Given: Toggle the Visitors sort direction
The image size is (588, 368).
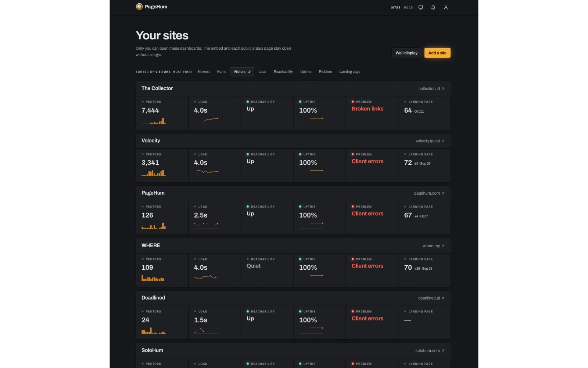Looking at the screenshot, I should pyautogui.click(x=242, y=72).
